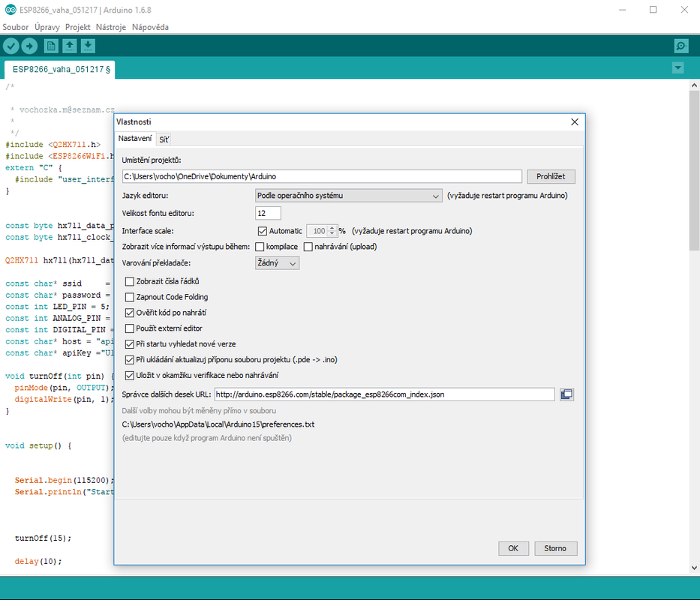The width and height of the screenshot is (700, 600).
Task: Open the Úpravy menu
Action: coord(47,27)
